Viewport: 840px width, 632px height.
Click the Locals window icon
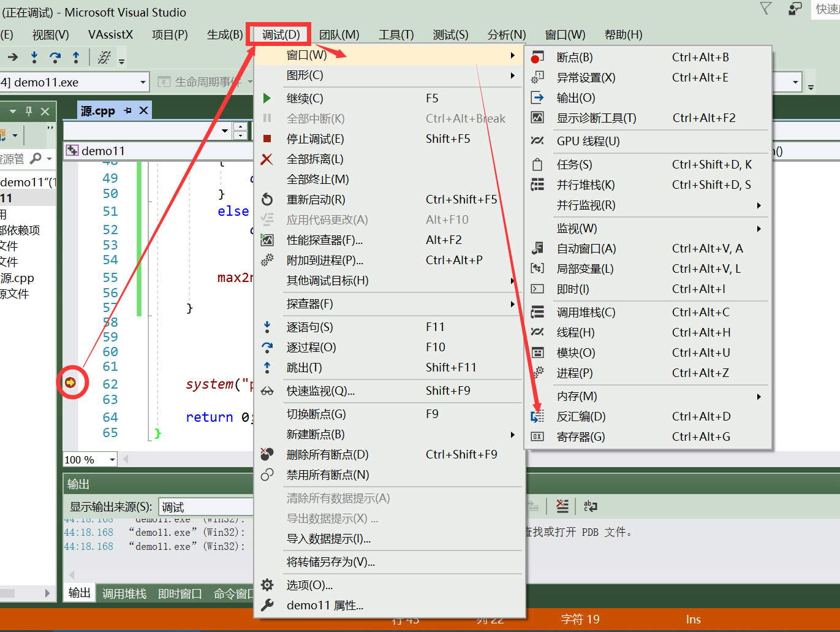537,268
